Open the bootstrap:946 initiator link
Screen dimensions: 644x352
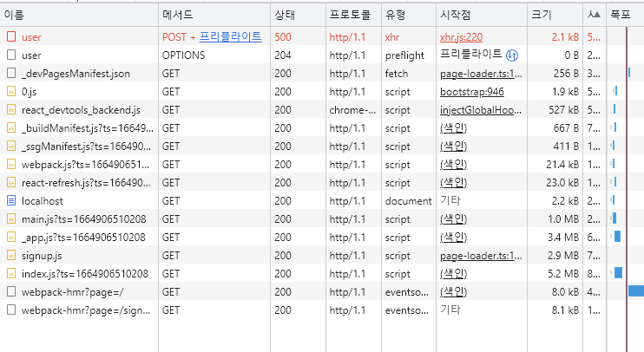pyautogui.click(x=472, y=92)
